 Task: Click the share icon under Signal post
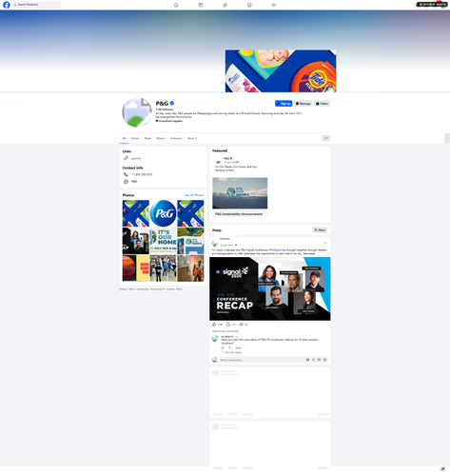tap(242, 325)
